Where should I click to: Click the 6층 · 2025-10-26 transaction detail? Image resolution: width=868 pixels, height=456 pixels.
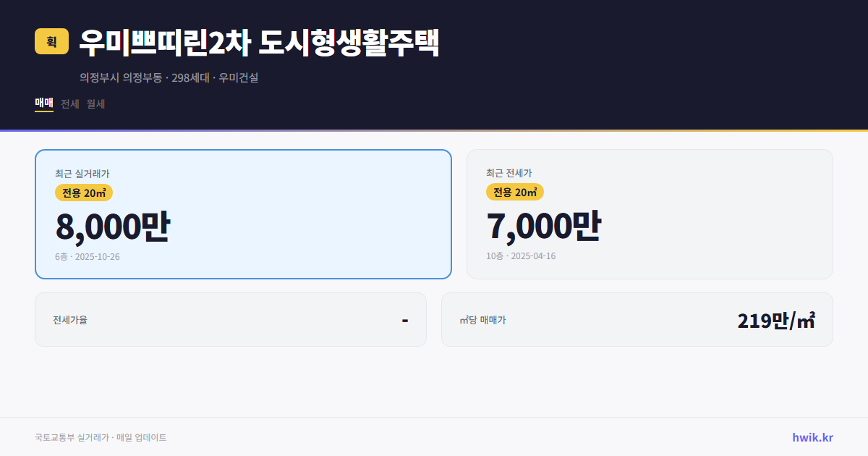[x=88, y=256]
